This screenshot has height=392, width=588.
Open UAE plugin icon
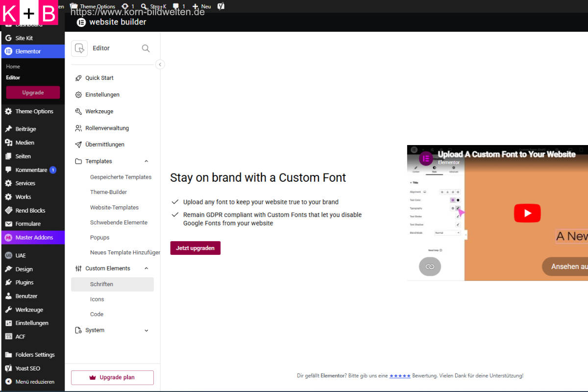pyautogui.click(x=8, y=255)
